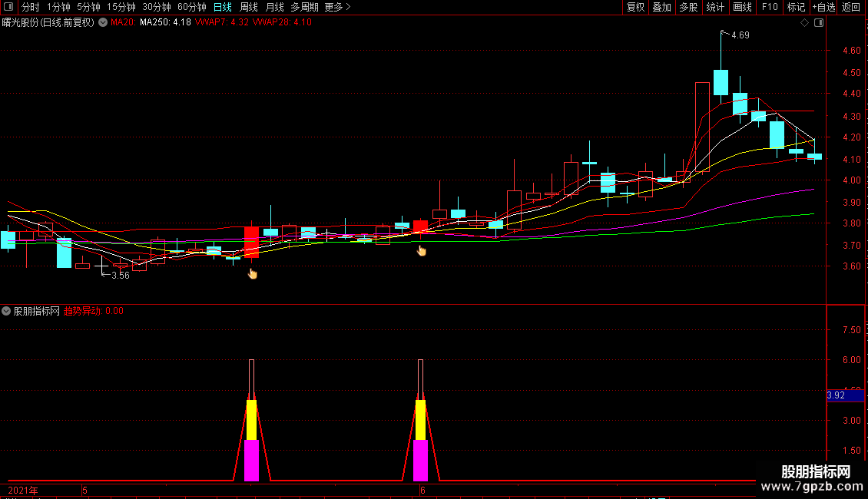The height and width of the screenshot is (499, 868).
Task: Click the 3.92 blue price tag
Action: 845,395
